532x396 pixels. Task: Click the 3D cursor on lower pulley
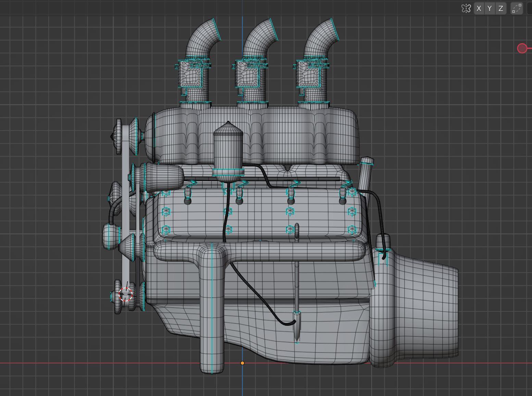pos(125,295)
